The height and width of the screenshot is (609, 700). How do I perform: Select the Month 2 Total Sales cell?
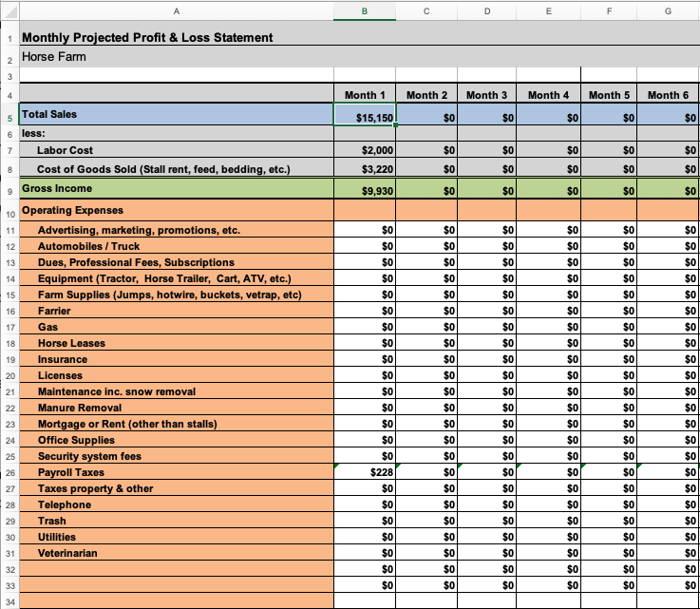click(x=427, y=115)
